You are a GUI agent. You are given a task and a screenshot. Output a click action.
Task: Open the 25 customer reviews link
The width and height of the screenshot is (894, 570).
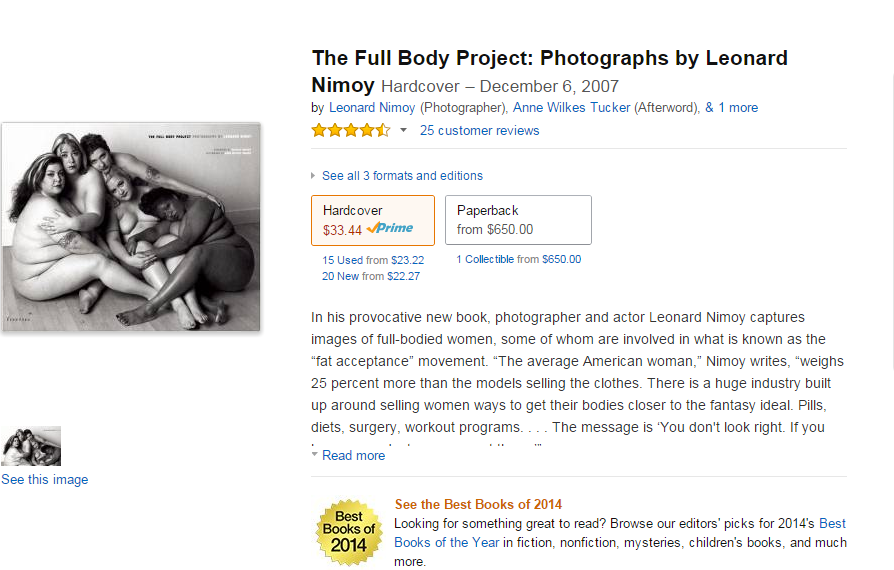pos(479,131)
